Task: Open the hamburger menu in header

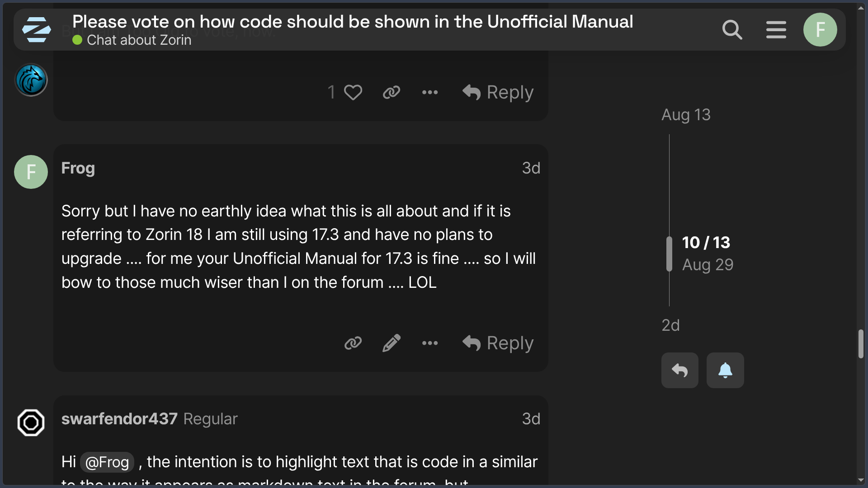Action: click(x=776, y=30)
